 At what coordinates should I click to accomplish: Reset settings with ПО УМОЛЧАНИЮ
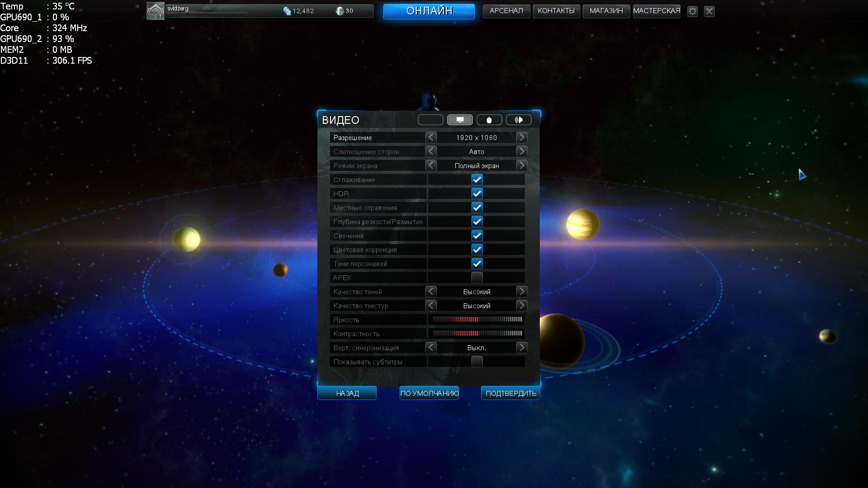click(x=429, y=393)
